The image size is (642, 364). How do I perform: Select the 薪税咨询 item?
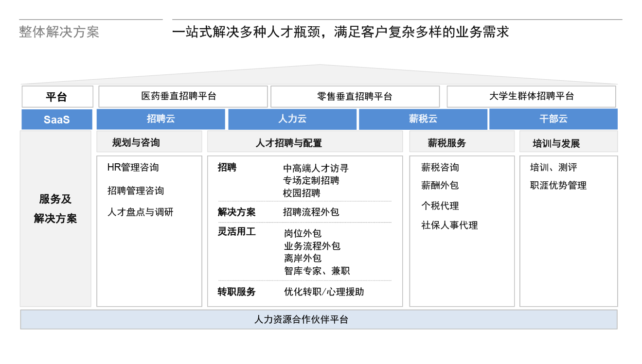pyautogui.click(x=440, y=168)
